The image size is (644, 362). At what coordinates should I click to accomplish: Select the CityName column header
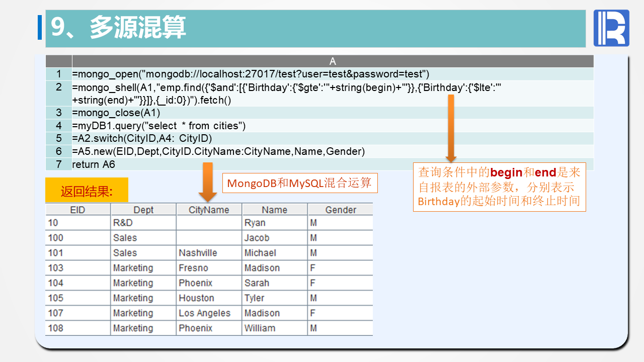pos(209,210)
